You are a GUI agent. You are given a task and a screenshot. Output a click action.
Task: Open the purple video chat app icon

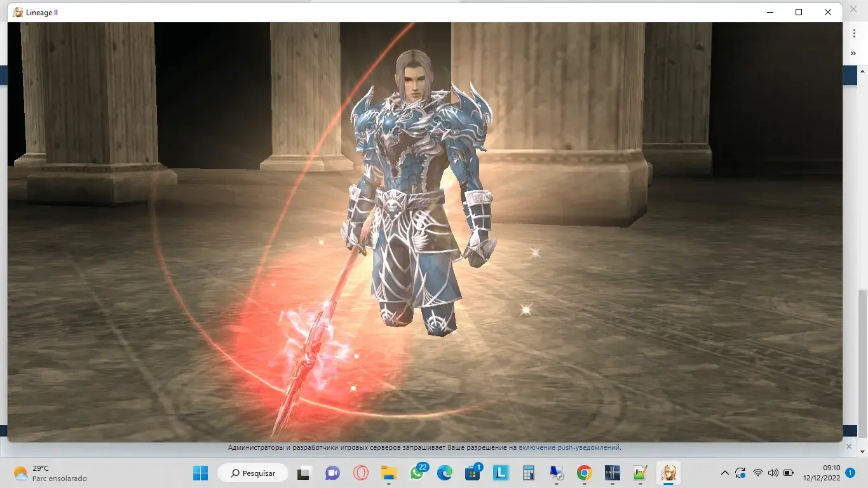(x=332, y=473)
